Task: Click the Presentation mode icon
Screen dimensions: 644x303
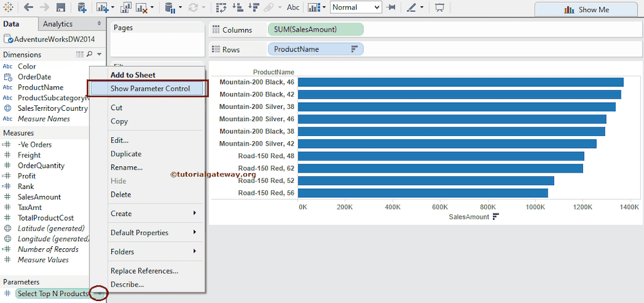Action: tap(440, 8)
